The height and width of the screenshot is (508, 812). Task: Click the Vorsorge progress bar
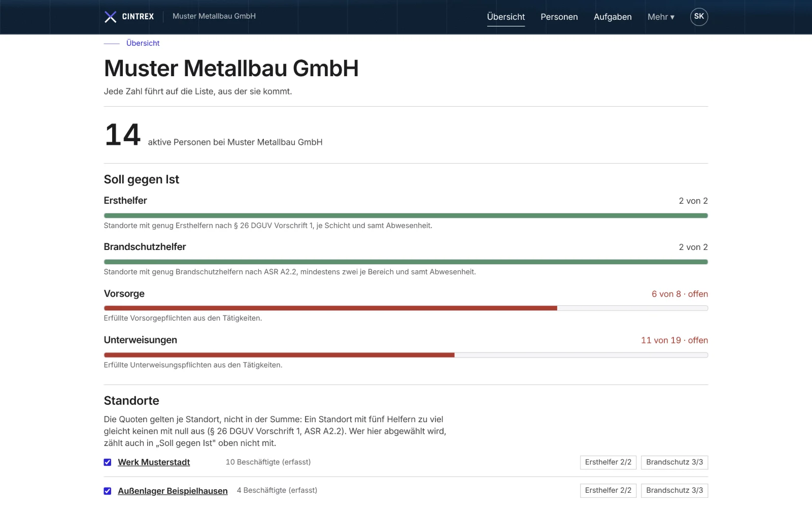point(406,308)
